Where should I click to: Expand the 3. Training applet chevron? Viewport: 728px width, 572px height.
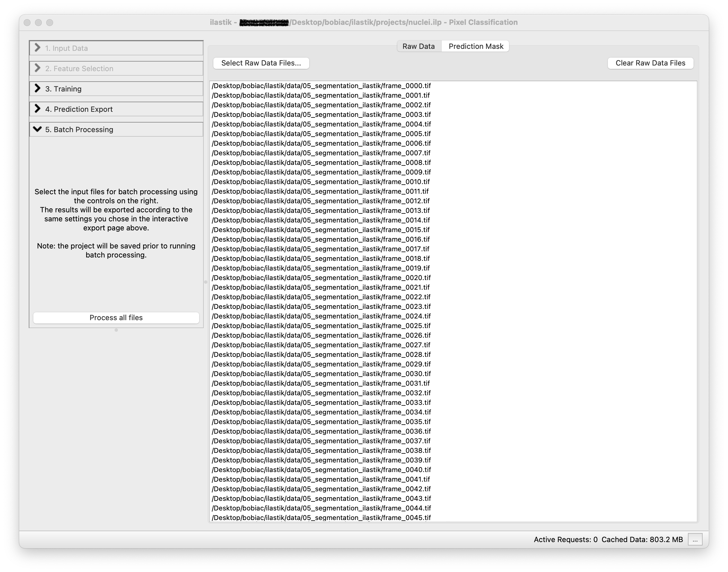[38, 89]
